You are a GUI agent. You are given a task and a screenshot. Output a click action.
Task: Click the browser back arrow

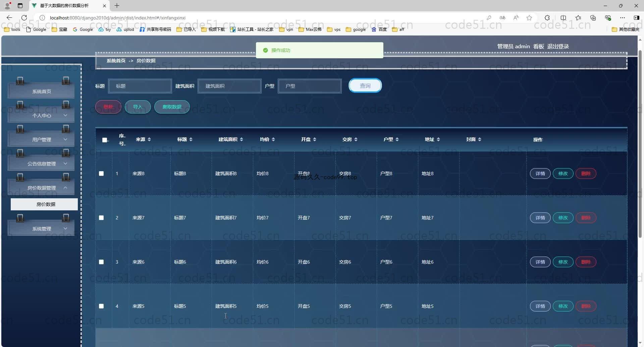(x=9, y=18)
